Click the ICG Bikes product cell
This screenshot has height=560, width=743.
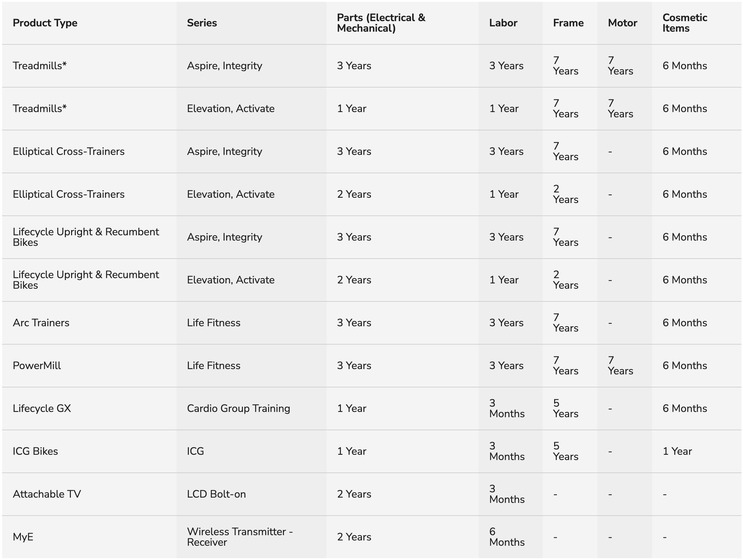35,451
